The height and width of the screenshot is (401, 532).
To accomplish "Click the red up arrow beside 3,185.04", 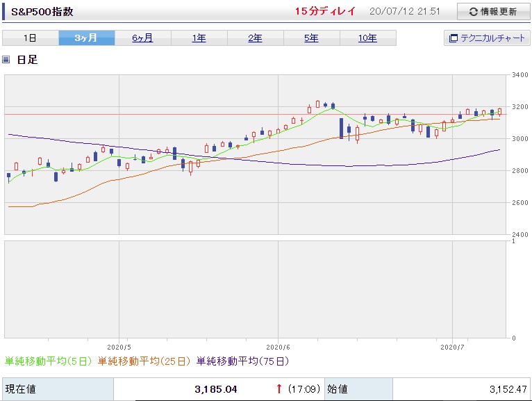I will [279, 388].
